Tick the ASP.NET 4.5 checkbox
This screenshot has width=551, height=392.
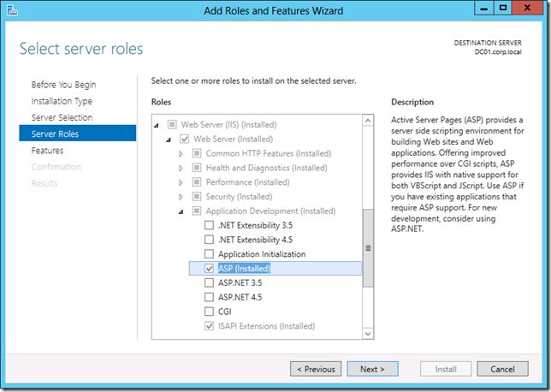click(x=210, y=297)
